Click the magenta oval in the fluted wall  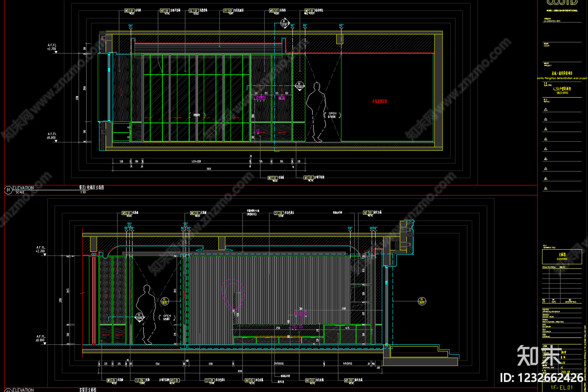click(233, 294)
